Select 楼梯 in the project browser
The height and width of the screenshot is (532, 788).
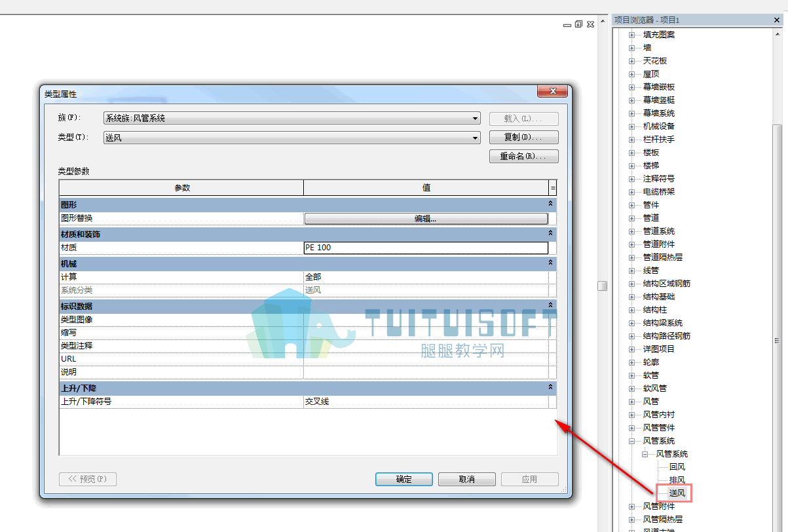(651, 166)
